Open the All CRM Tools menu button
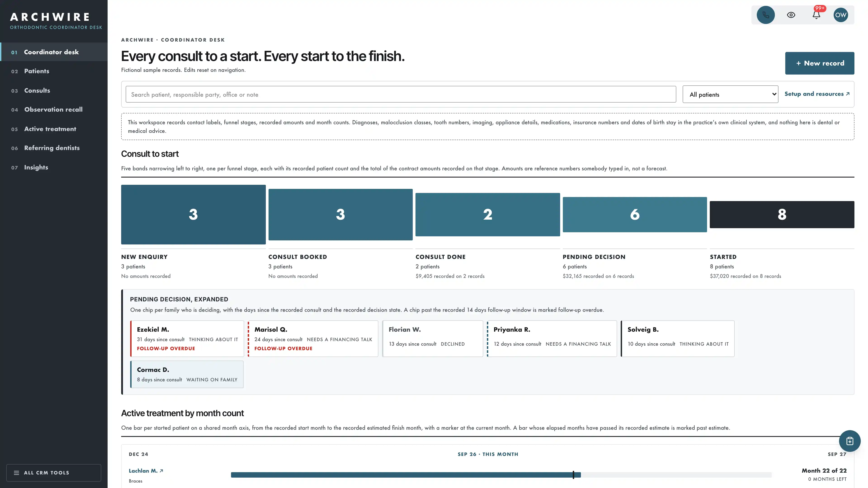This screenshot has width=868, height=488. [54, 473]
